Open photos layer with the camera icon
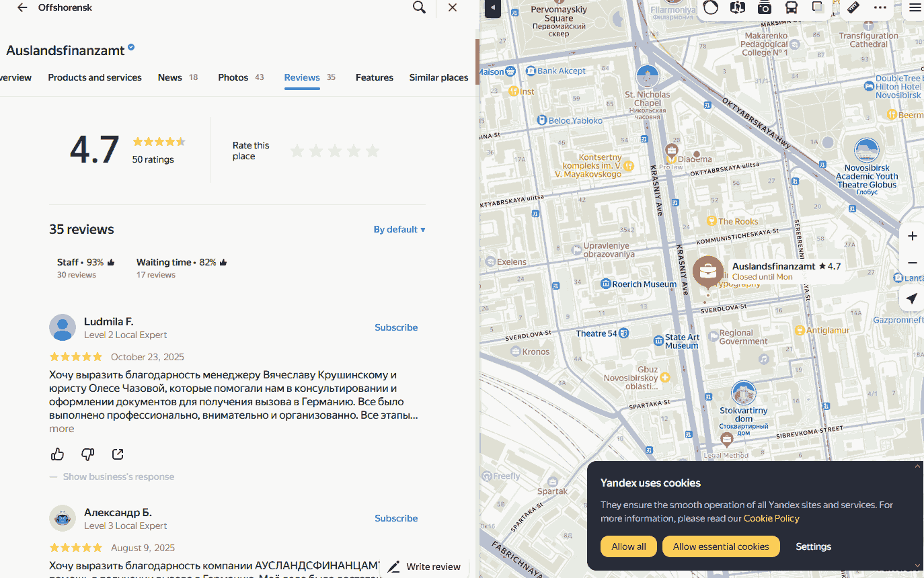Viewport: 924px width, 578px height. [x=765, y=7]
